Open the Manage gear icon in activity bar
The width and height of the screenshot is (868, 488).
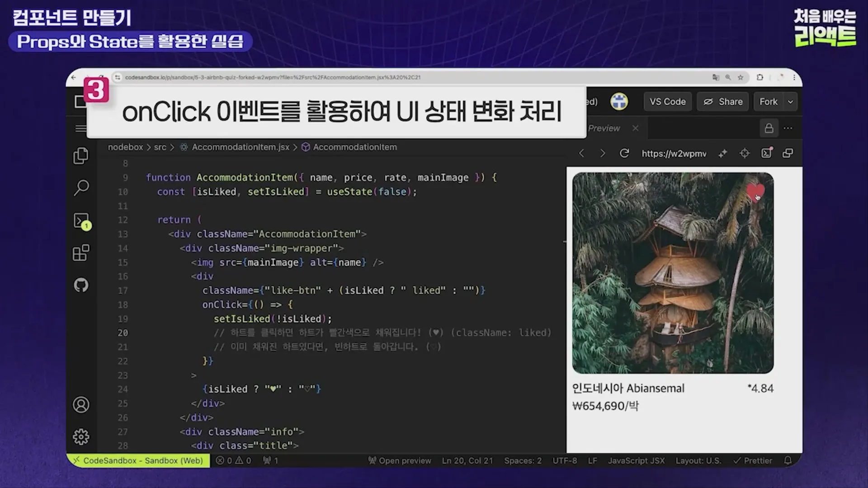(x=81, y=436)
